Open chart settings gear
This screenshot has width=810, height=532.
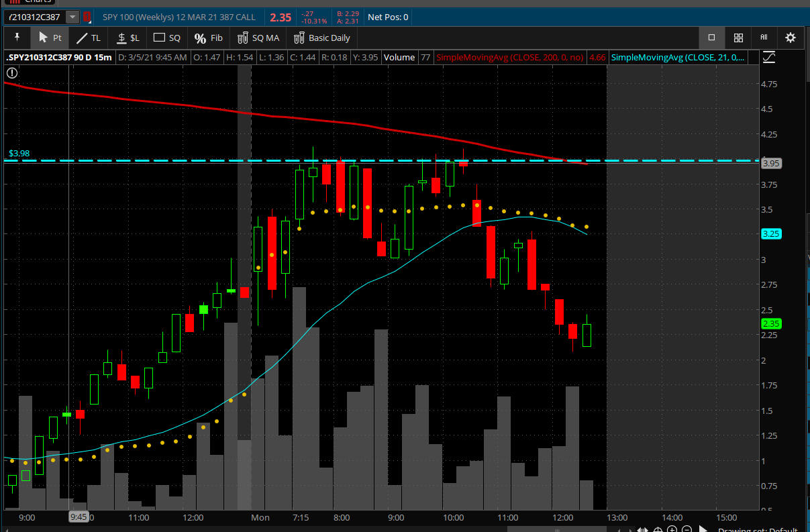[791, 38]
